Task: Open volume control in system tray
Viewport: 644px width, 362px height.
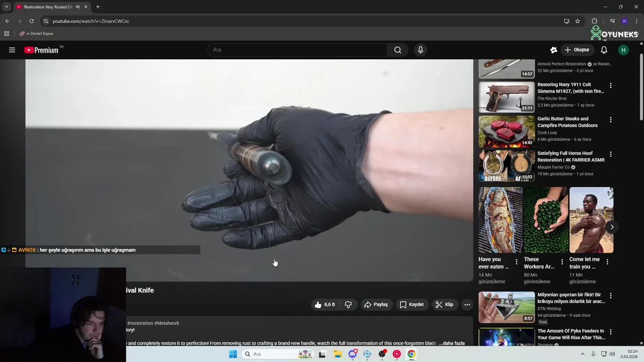Action: [612, 354]
